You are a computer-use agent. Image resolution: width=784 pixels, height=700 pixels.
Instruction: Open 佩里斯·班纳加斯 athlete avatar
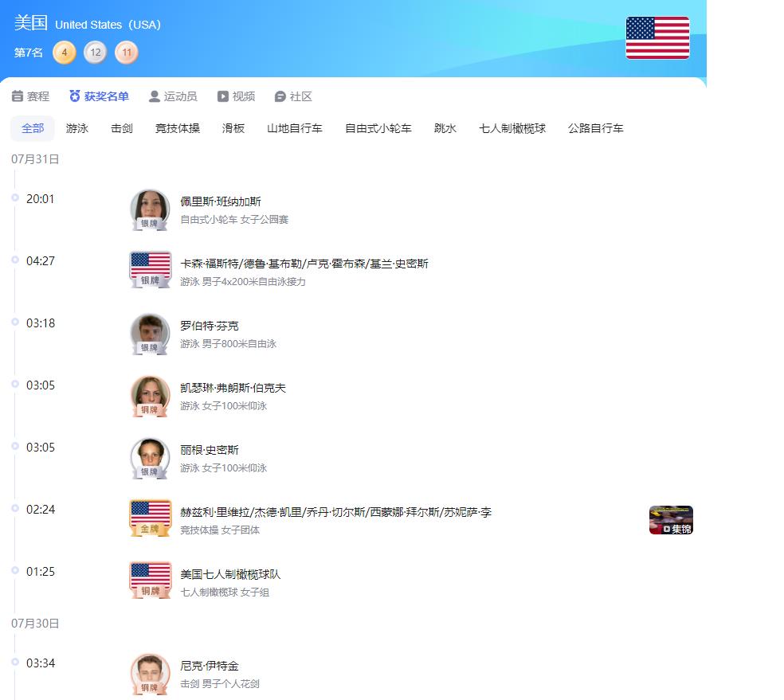[x=150, y=210]
